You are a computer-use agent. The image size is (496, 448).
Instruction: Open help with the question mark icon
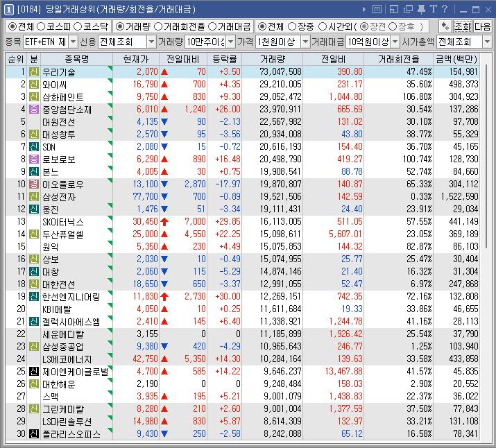click(x=445, y=9)
